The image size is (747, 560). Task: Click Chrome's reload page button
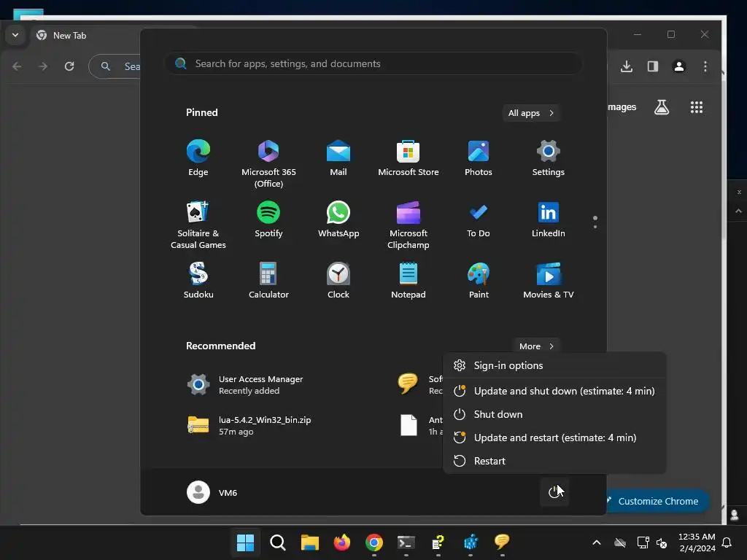[69, 66]
